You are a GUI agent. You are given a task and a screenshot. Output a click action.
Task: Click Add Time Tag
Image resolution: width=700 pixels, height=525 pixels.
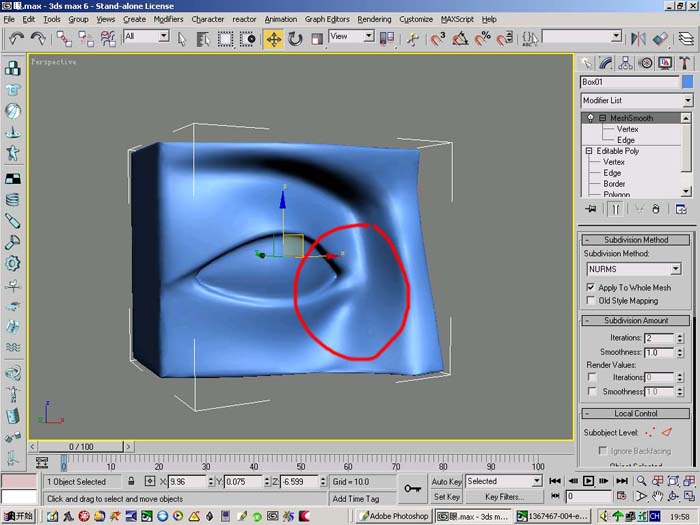pyautogui.click(x=356, y=499)
